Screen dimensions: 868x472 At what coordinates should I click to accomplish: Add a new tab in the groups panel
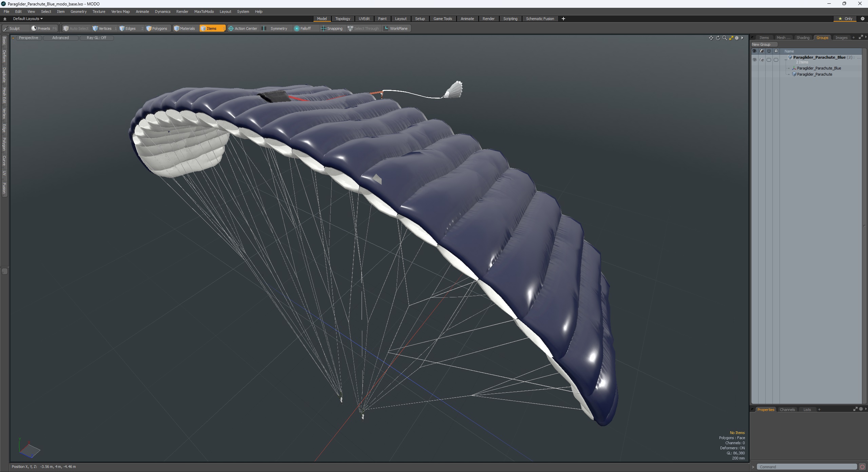point(853,38)
